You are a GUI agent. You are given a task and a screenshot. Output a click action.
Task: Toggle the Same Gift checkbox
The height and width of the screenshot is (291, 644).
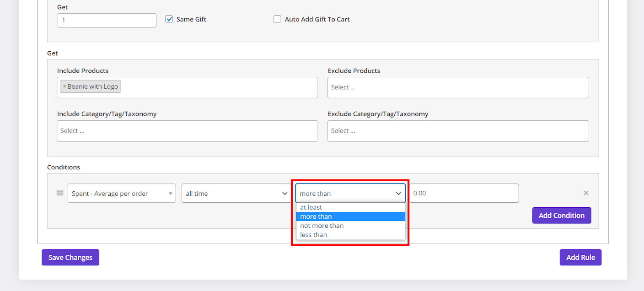(169, 19)
